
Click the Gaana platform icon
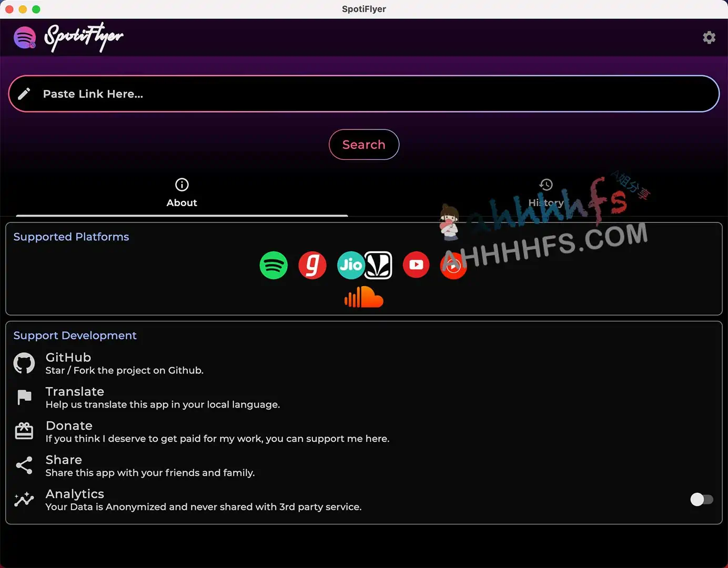click(x=312, y=265)
